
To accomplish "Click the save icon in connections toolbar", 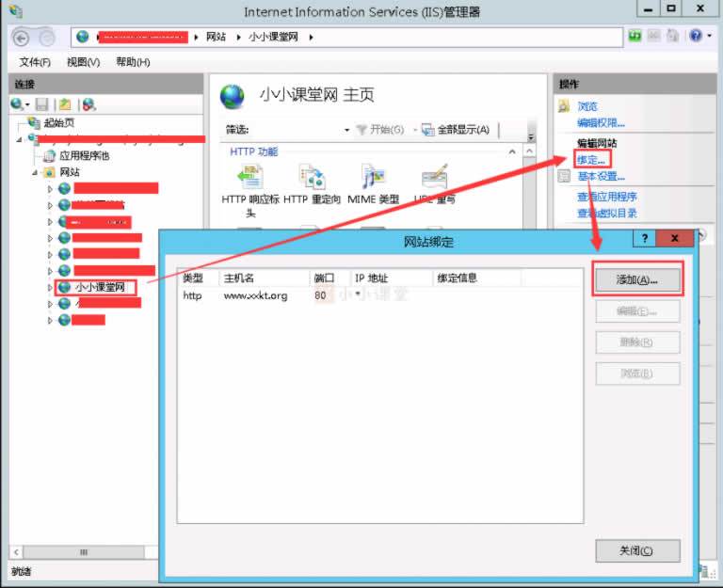I will 42,104.
